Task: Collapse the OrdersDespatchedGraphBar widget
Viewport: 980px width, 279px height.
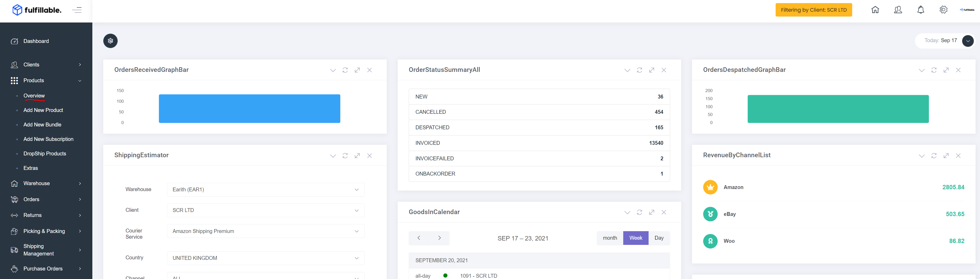Action: 922,70
